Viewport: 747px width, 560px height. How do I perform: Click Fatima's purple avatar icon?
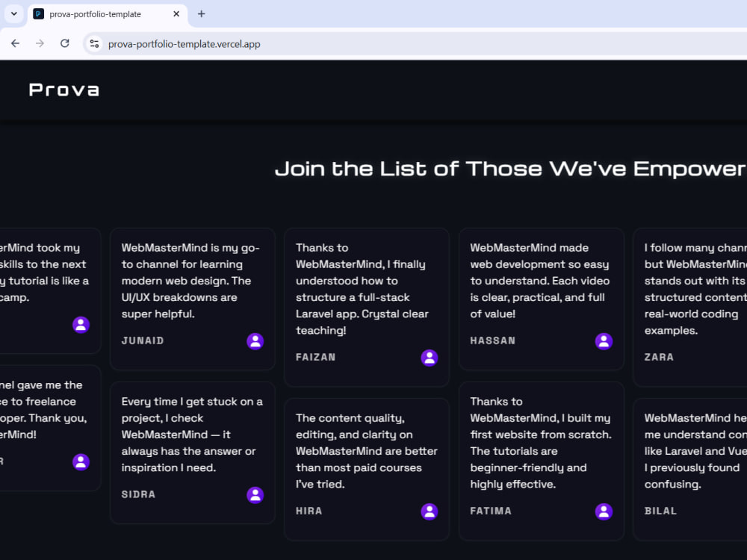[604, 511]
